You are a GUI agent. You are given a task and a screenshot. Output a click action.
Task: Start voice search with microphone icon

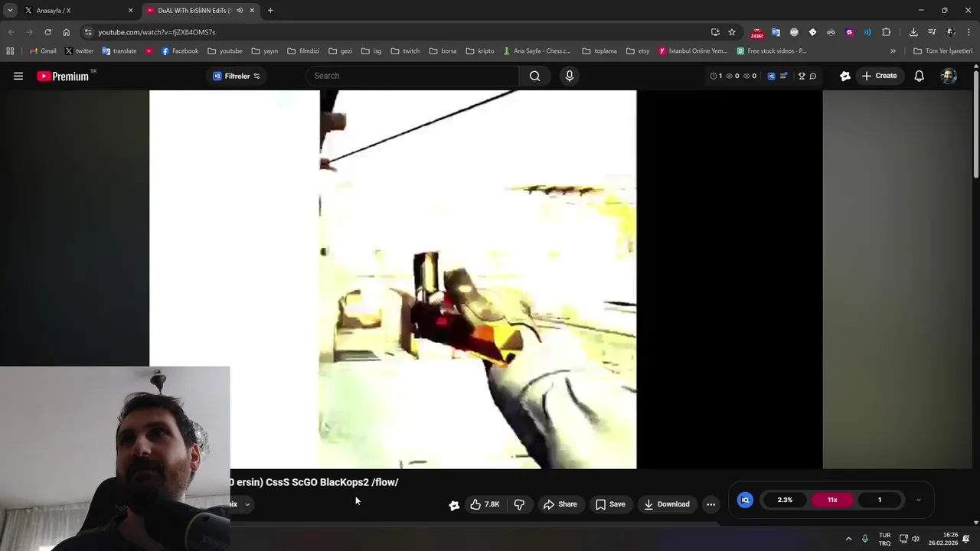click(x=569, y=76)
